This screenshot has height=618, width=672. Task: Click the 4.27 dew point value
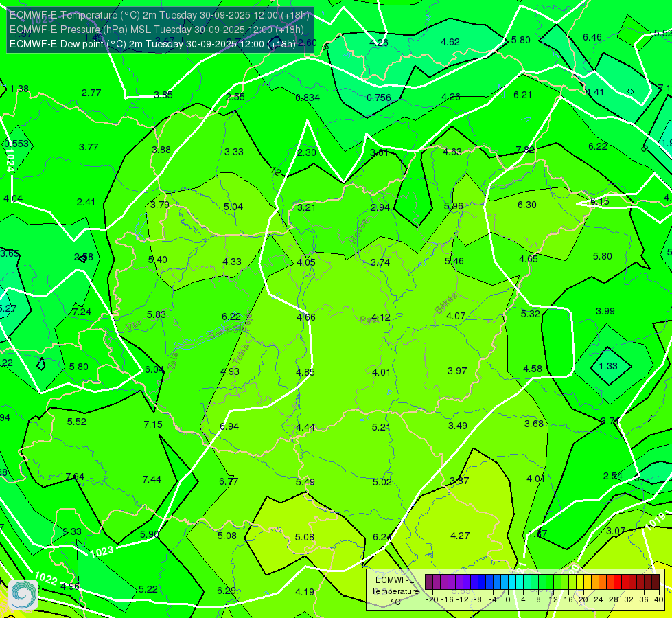460,536
